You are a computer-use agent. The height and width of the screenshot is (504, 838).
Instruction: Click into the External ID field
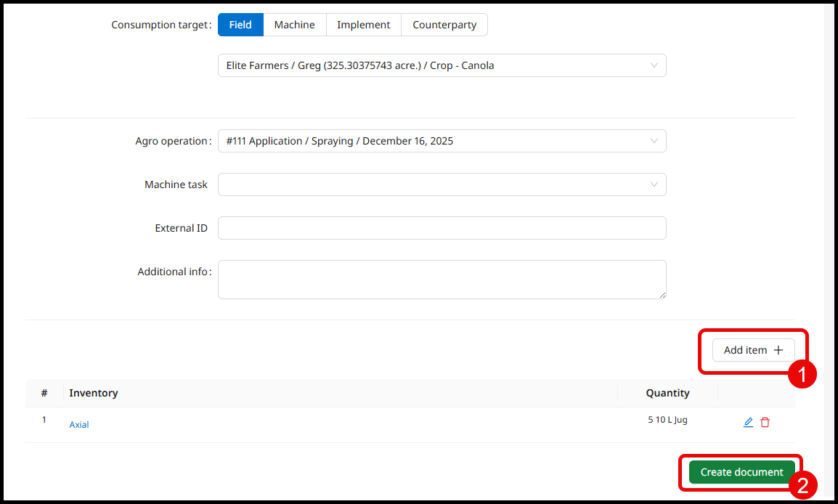click(442, 228)
